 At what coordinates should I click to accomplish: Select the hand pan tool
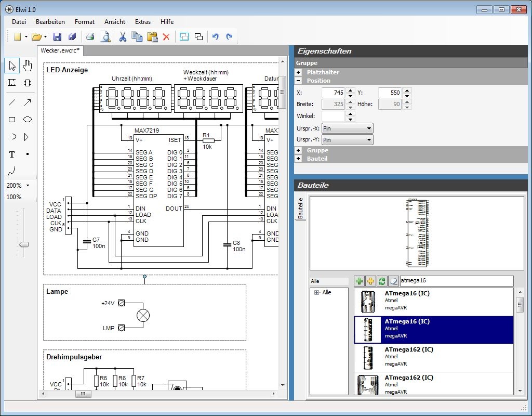[x=28, y=66]
